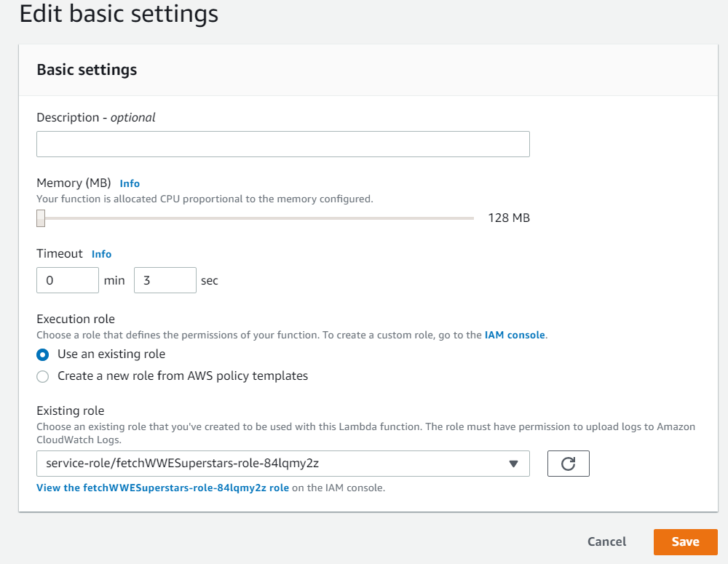The image size is (728, 564).
Task: Click the Description input field
Action: pyautogui.click(x=283, y=144)
